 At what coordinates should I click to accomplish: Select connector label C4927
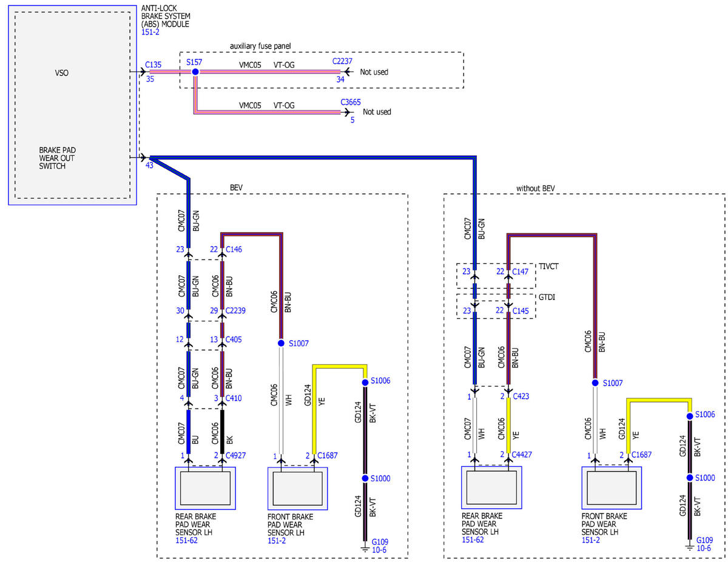click(235, 455)
